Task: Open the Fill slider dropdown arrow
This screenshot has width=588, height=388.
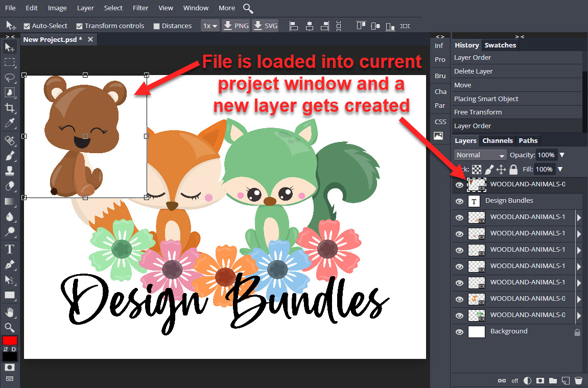Action: [560, 169]
